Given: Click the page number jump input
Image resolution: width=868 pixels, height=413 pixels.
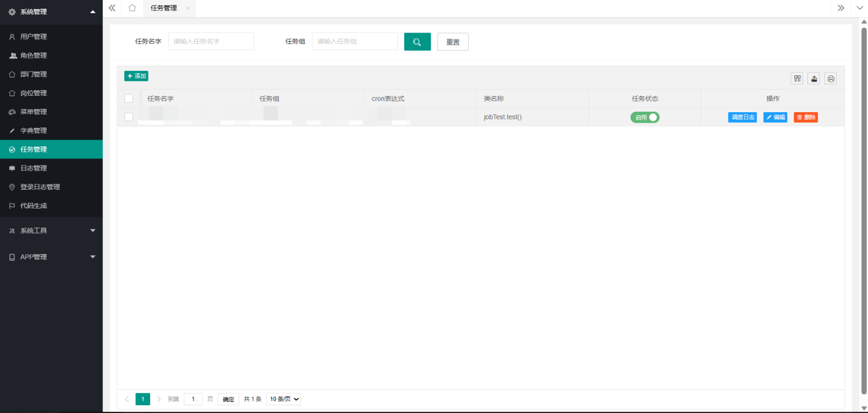Looking at the screenshot, I should [x=193, y=399].
